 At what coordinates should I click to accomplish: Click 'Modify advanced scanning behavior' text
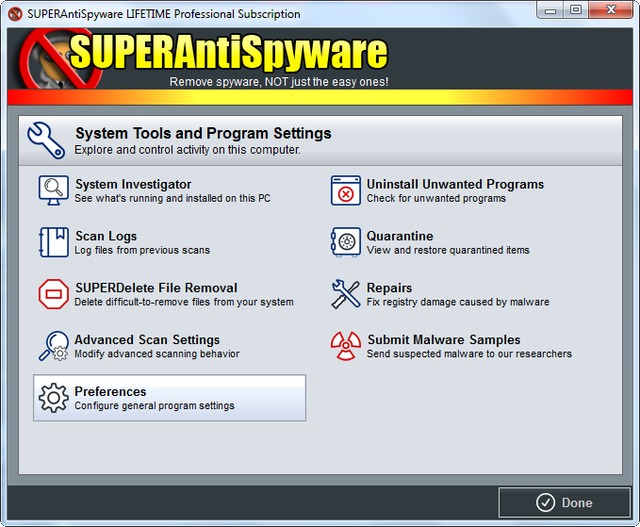(x=157, y=354)
